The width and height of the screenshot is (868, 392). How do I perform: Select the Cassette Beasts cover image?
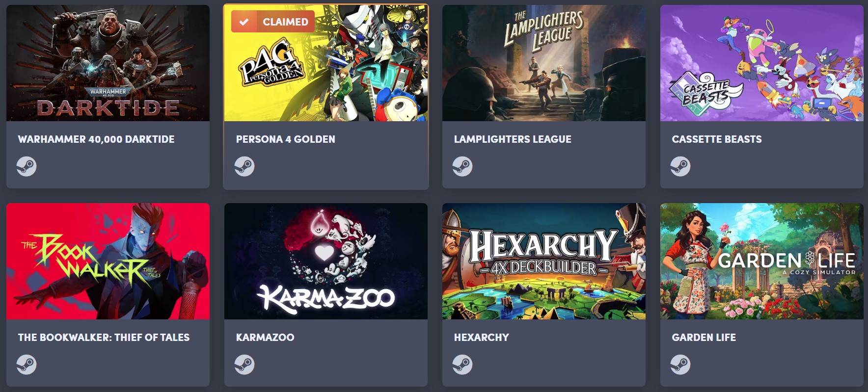[762, 63]
